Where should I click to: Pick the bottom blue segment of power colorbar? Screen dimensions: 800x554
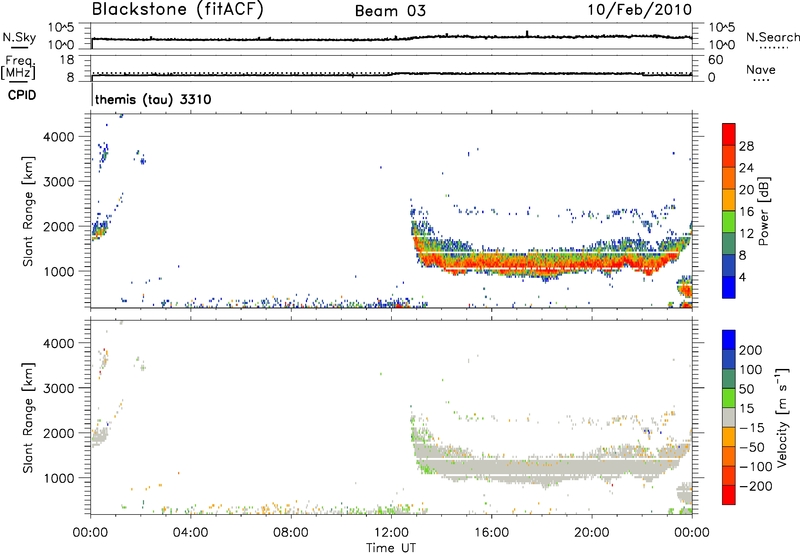[x=729, y=288]
